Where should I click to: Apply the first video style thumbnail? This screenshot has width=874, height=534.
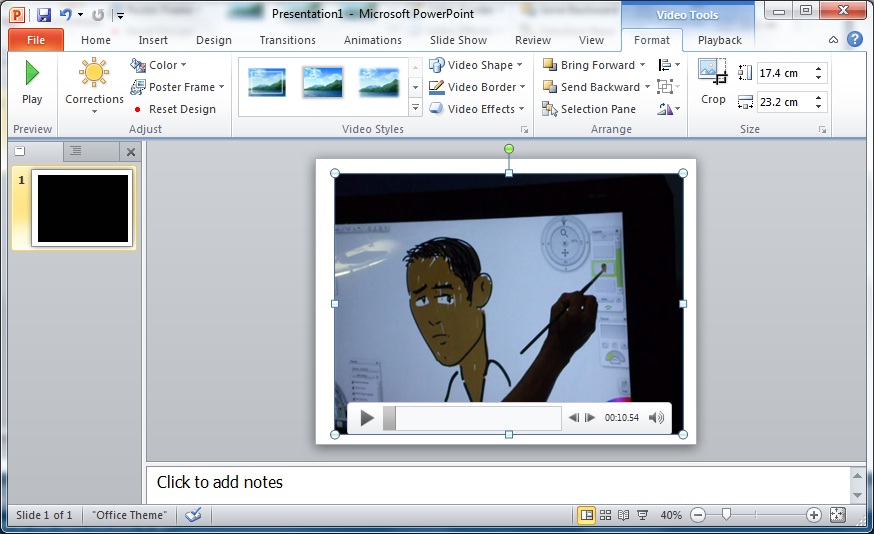267,82
